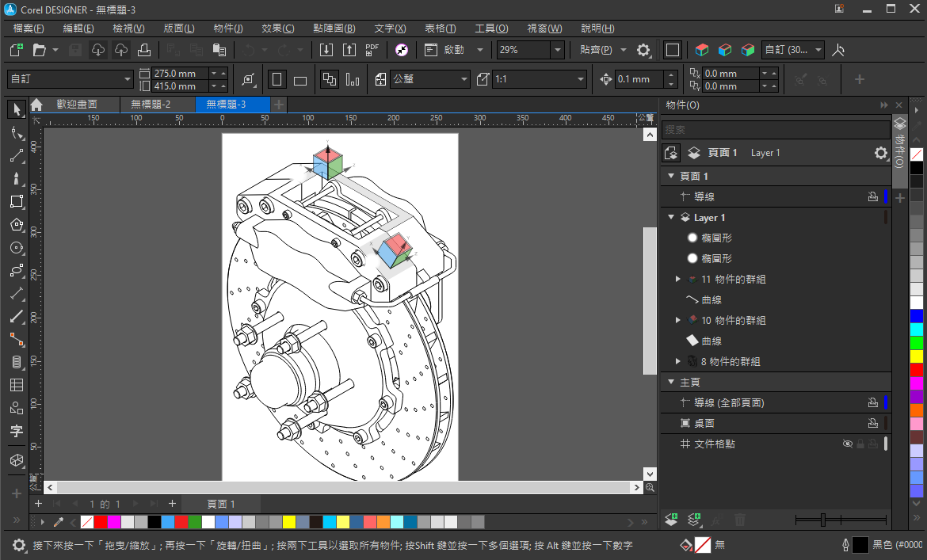Toggle printing for 導線 guides layer
This screenshot has width=927, height=560.
tap(872, 196)
